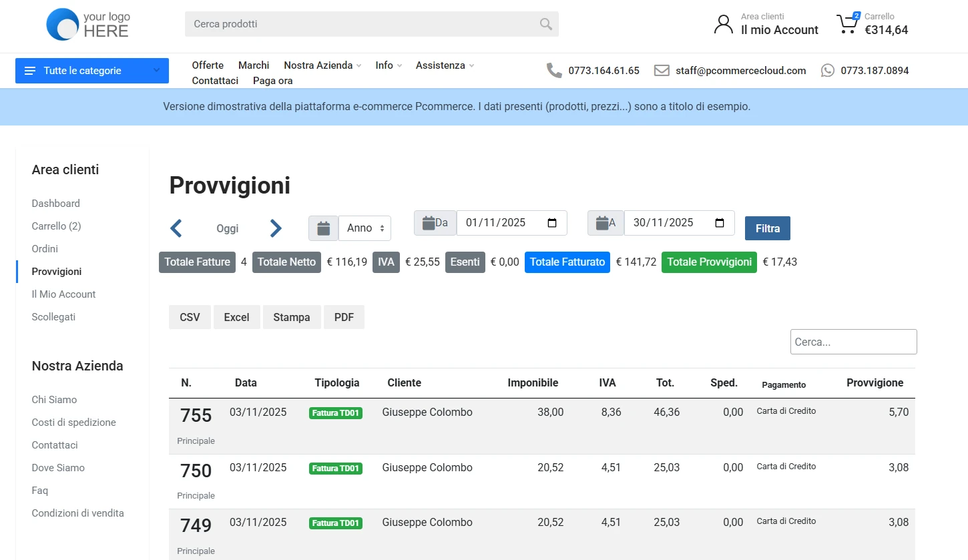The height and width of the screenshot is (560, 968).
Task: Open date picker in A field
Action: (720, 223)
